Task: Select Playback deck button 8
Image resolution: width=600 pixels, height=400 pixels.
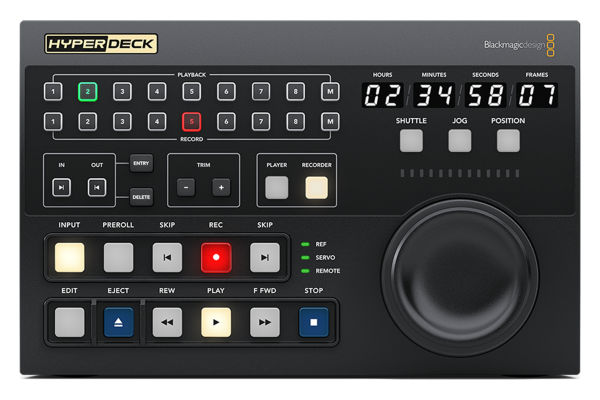Action: [295, 91]
